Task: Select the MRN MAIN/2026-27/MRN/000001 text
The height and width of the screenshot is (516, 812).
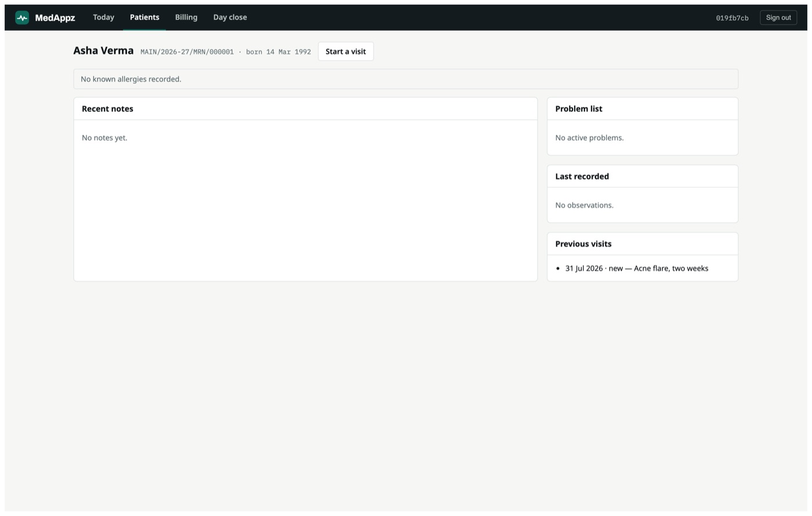Action: 187,52
